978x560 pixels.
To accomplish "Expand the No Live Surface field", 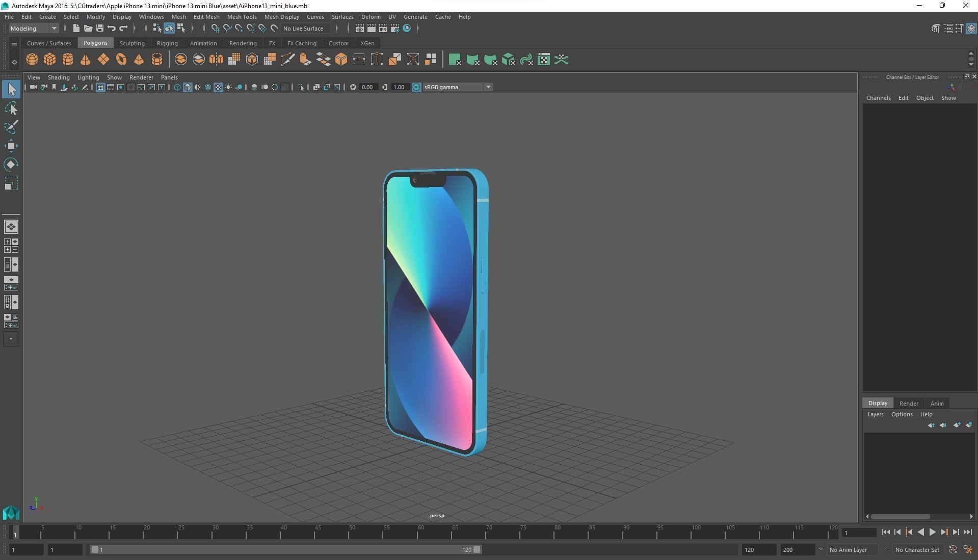I will pos(306,29).
